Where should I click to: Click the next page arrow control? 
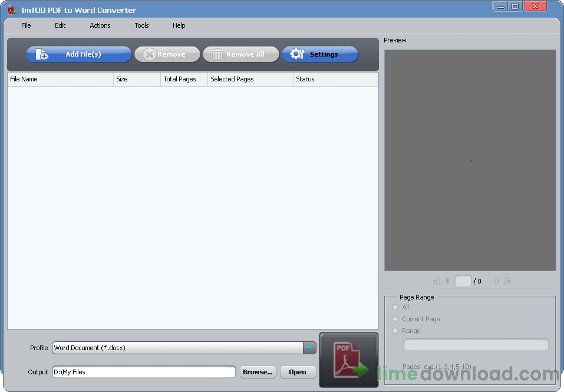[497, 281]
